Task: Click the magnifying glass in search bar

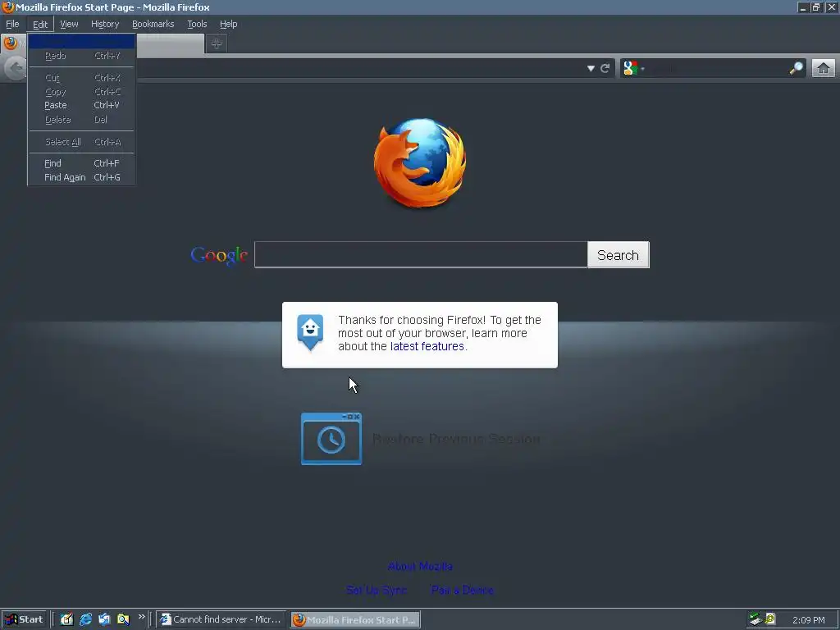Action: click(796, 68)
